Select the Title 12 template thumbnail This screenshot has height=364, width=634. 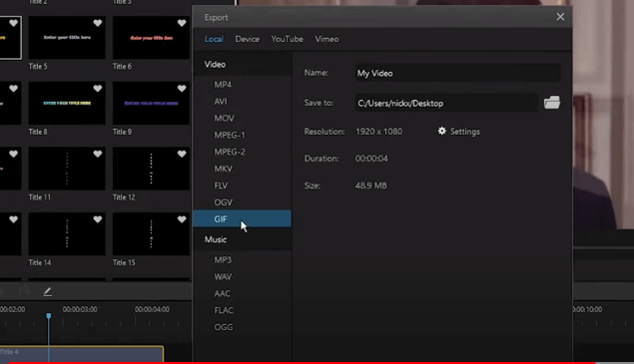click(x=151, y=169)
